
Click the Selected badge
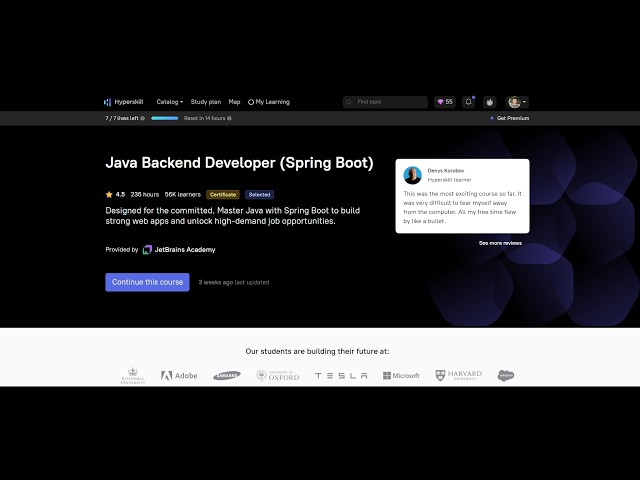(x=259, y=195)
